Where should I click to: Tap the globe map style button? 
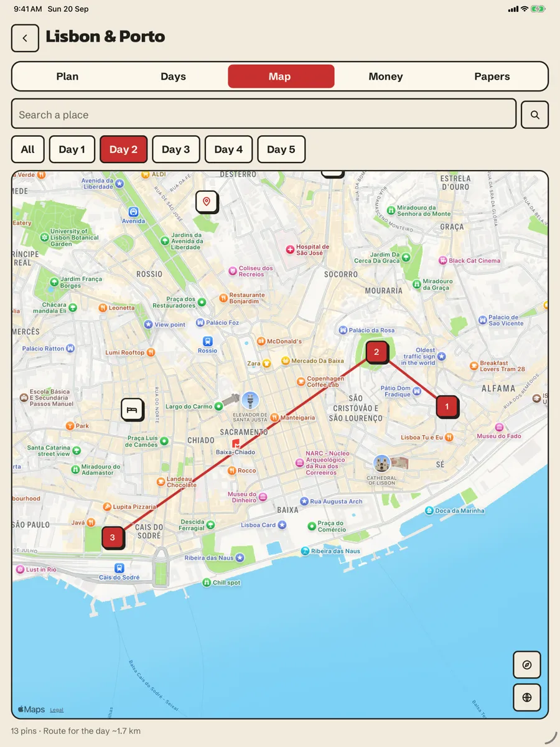(527, 697)
